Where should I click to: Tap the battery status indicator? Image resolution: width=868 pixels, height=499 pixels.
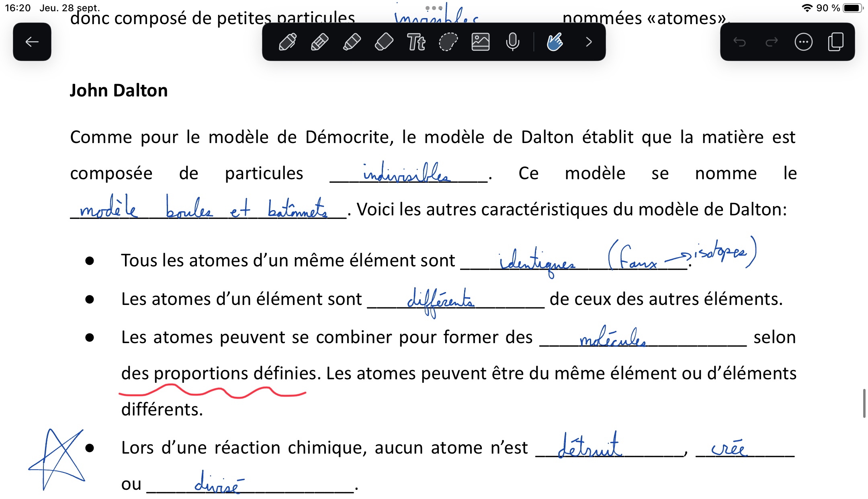tap(852, 8)
